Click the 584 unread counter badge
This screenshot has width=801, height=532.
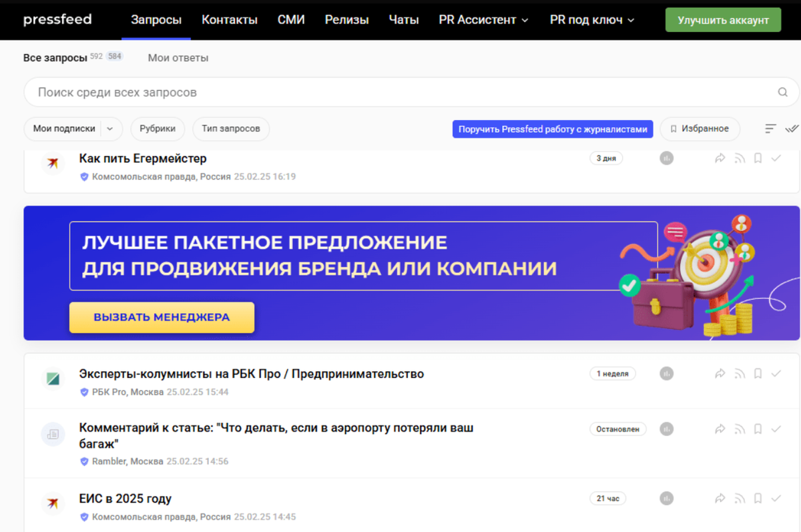(115, 57)
